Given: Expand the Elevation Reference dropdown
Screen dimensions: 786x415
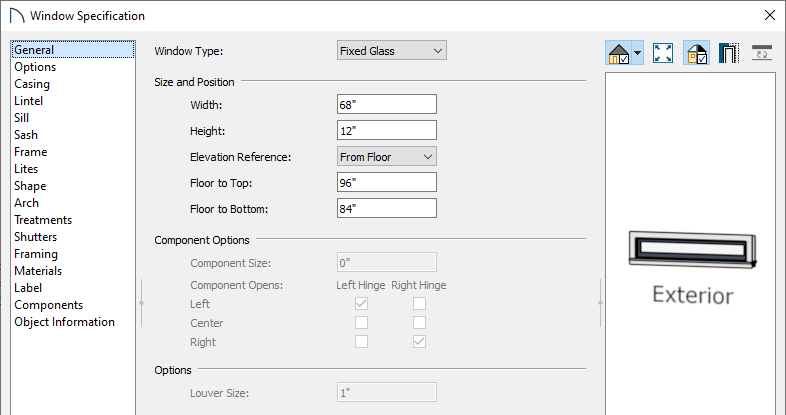Looking at the screenshot, I should [x=386, y=157].
